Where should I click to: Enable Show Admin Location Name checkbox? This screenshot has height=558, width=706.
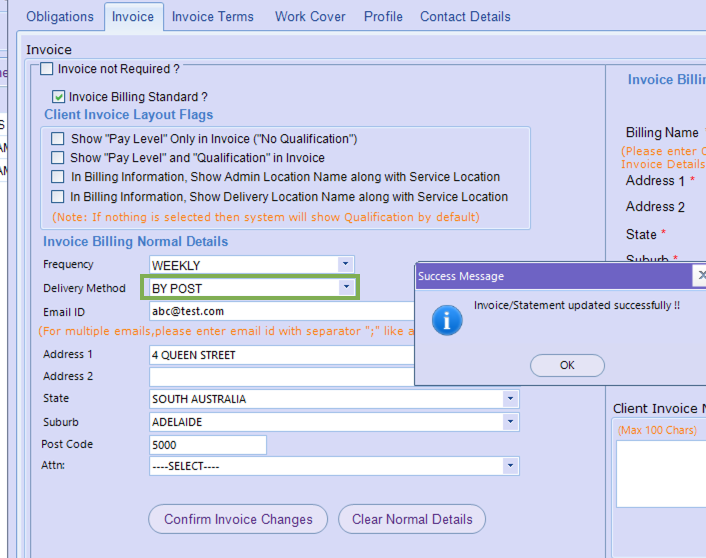58,177
